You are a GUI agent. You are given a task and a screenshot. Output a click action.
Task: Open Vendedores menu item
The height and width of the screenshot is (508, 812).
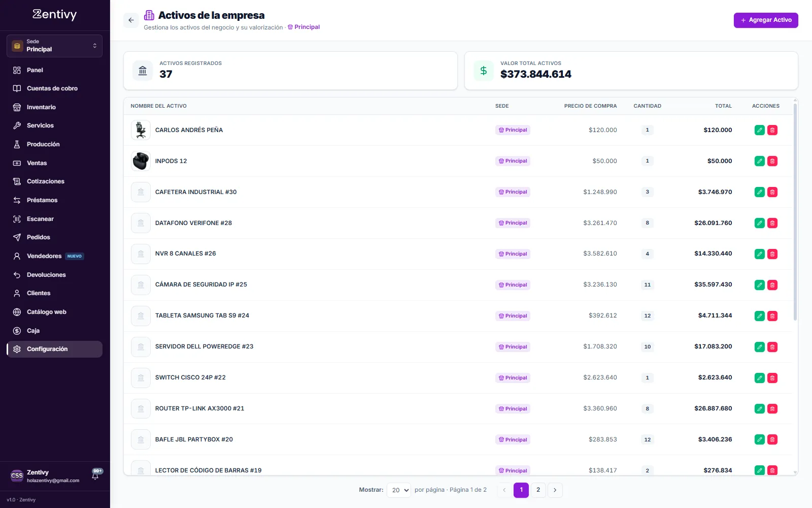pos(54,256)
